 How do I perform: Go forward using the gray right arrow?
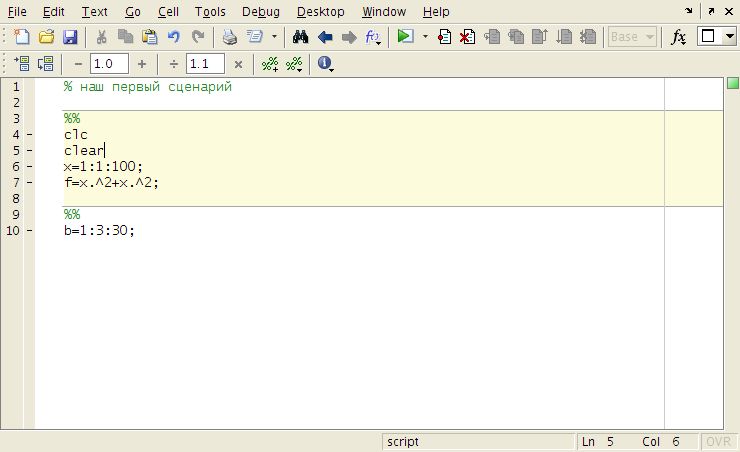[x=349, y=37]
